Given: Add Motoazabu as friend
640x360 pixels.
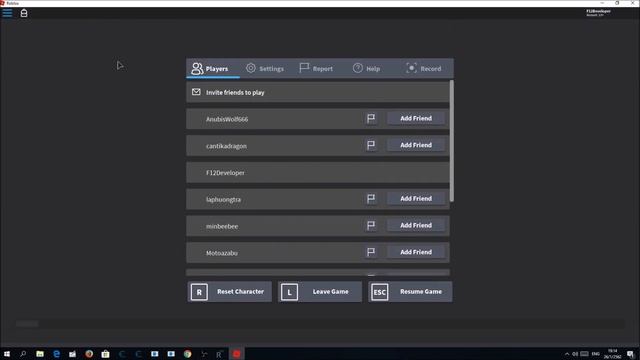Looking at the screenshot, I should pyautogui.click(x=416, y=252).
